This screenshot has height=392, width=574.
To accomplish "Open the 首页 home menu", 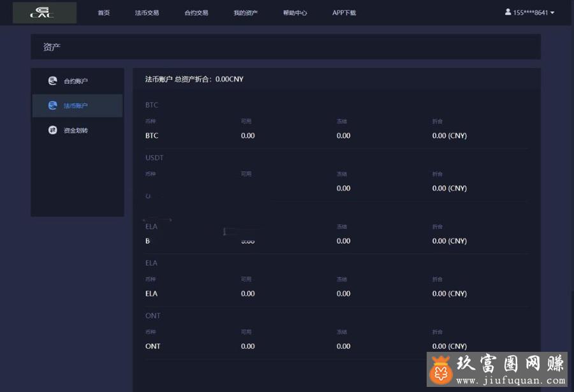I will (x=103, y=13).
